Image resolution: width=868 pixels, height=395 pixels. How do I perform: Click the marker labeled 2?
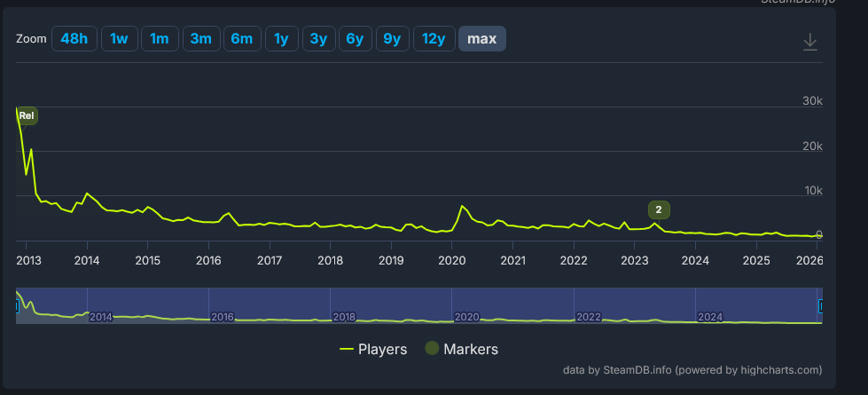[x=659, y=210]
